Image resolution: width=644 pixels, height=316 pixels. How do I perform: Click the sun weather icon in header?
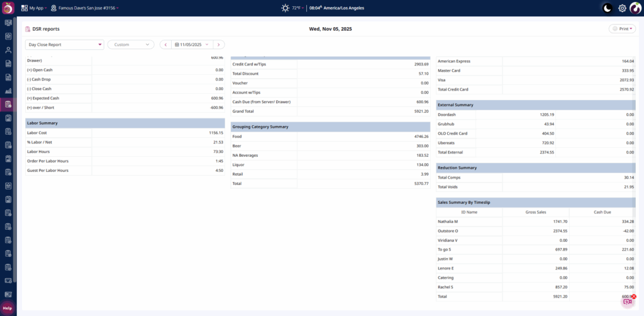point(286,8)
